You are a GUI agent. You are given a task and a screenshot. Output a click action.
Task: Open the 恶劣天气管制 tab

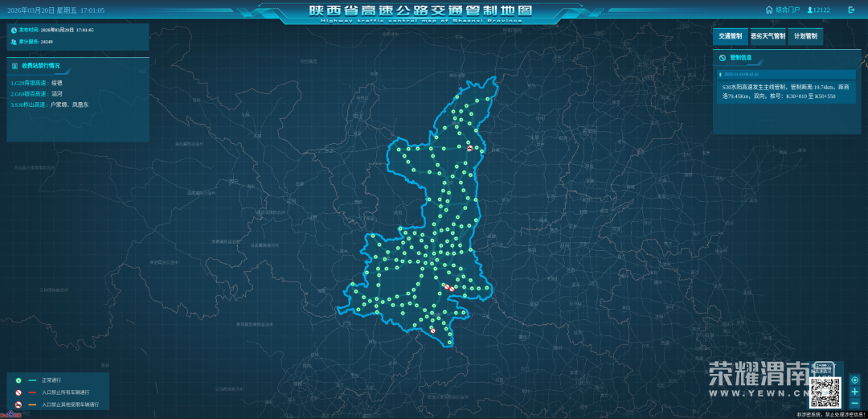pyautogui.click(x=768, y=36)
